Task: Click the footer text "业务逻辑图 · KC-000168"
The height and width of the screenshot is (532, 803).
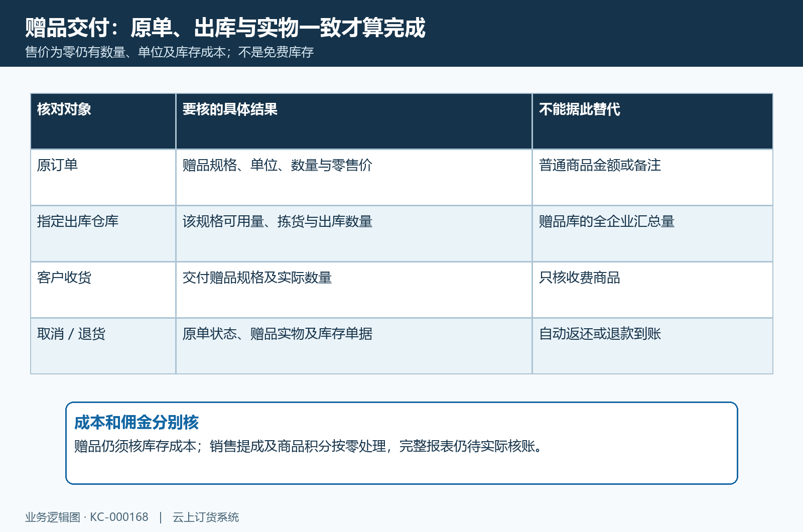Action: [87, 517]
